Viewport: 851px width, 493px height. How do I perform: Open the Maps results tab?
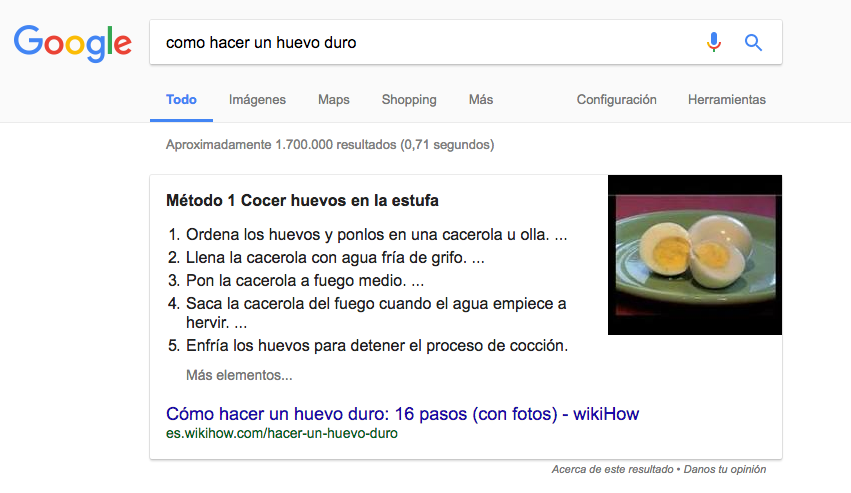[x=334, y=100]
